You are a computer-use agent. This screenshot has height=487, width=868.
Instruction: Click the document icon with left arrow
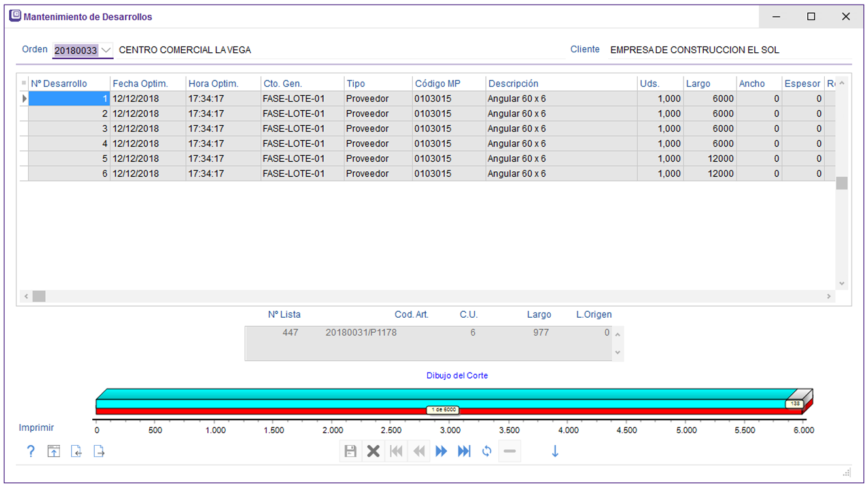pyautogui.click(x=76, y=451)
